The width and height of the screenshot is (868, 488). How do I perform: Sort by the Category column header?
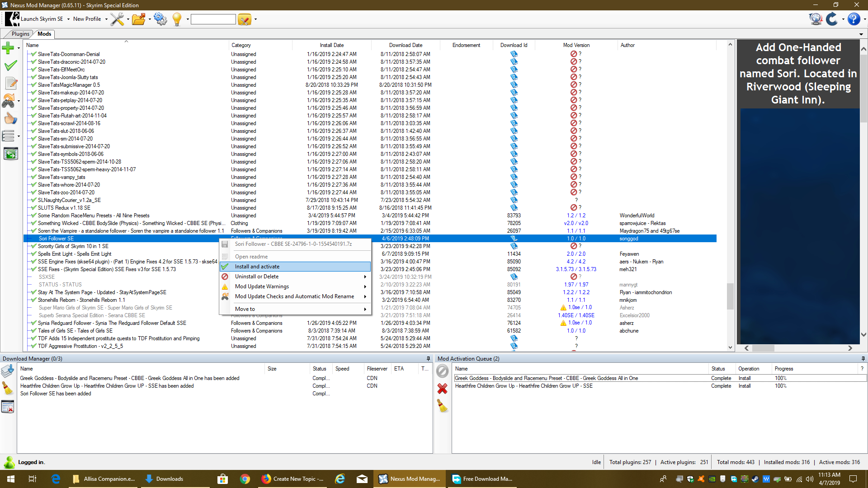click(x=260, y=45)
